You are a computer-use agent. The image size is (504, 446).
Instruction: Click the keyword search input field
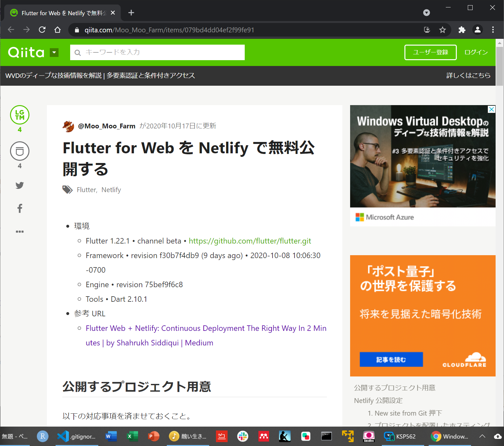coord(157,52)
